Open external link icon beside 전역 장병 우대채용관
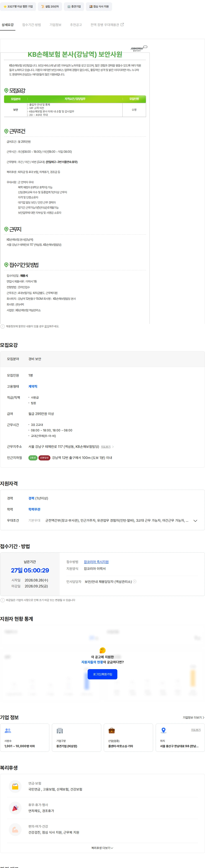This screenshot has height=868, width=205. [x=122, y=25]
